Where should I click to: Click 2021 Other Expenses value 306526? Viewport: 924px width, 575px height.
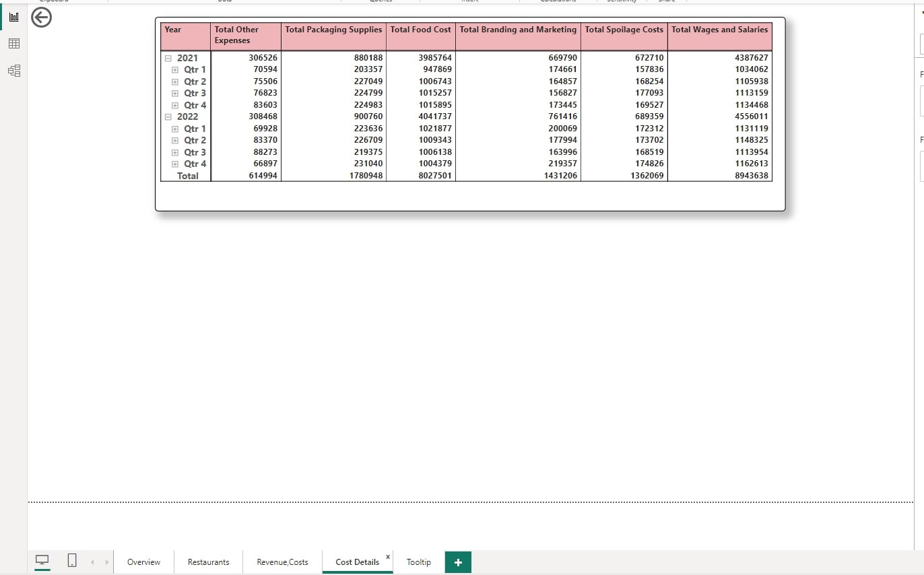click(x=263, y=58)
